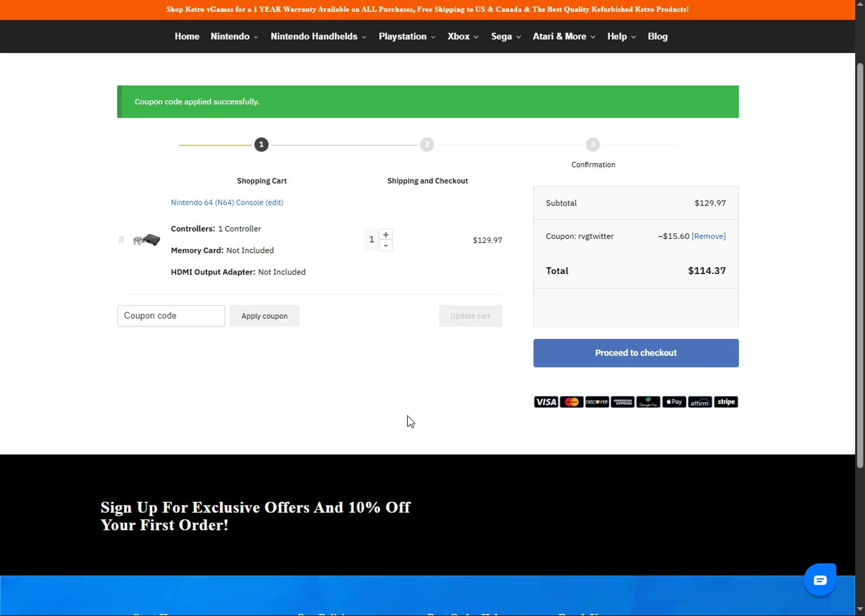Click the Affirm payment icon

(x=700, y=402)
